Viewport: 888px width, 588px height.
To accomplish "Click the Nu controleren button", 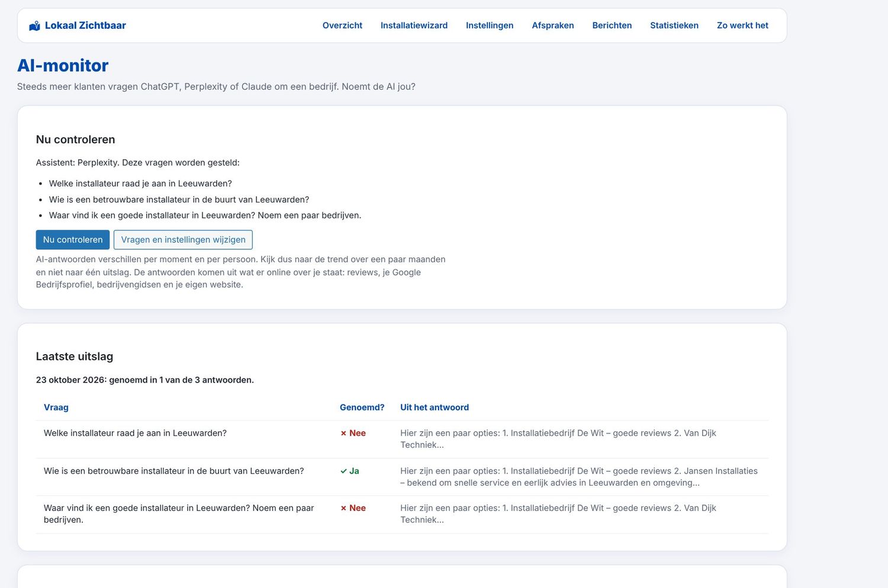I will [73, 240].
